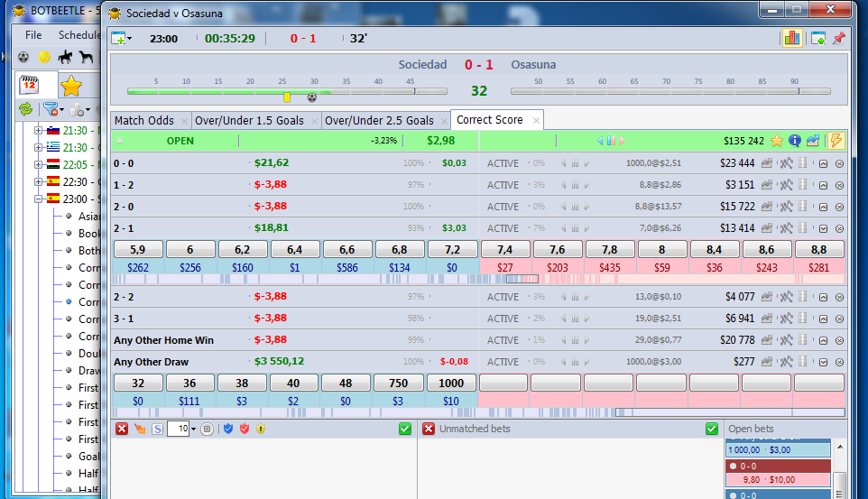This screenshot has width=868, height=499.
Task: Toggle the pin icon in top-right toolbar
Action: (838, 38)
